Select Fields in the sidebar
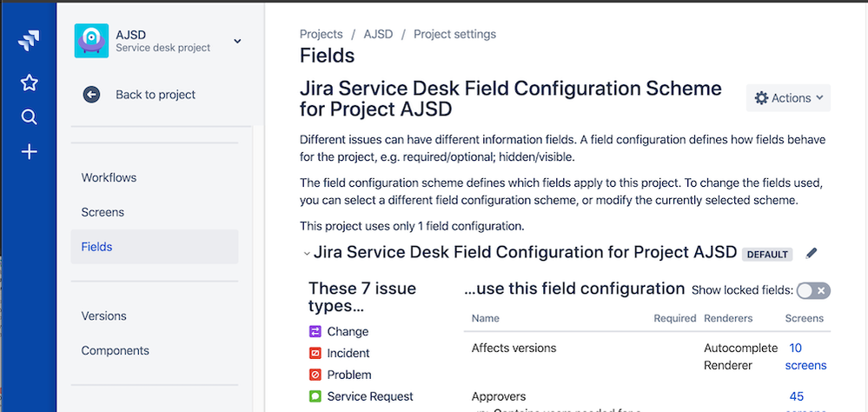Screen dimensions: 868x412 (x=155, y=247)
